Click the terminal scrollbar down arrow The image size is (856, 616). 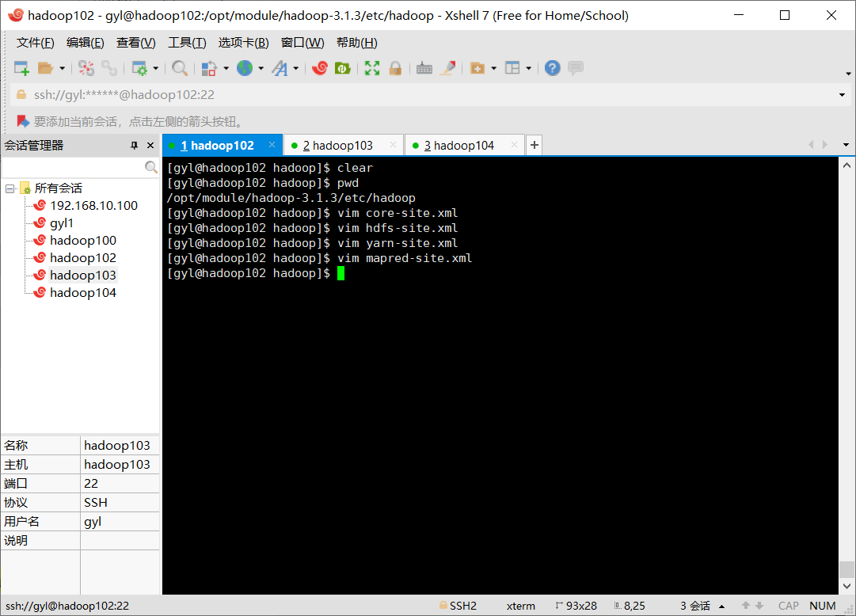click(846, 586)
